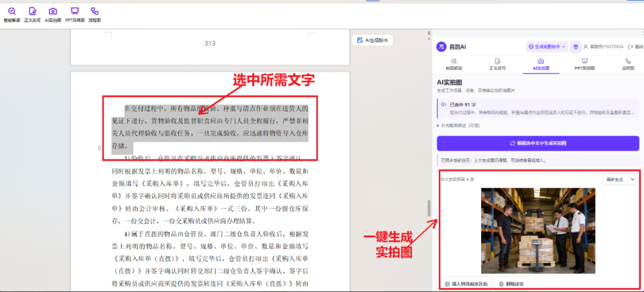Image resolution: width=644 pixels, height=292 pixels.
Task: Open user profile 喜鹊用户9270924
Action: 603,47
